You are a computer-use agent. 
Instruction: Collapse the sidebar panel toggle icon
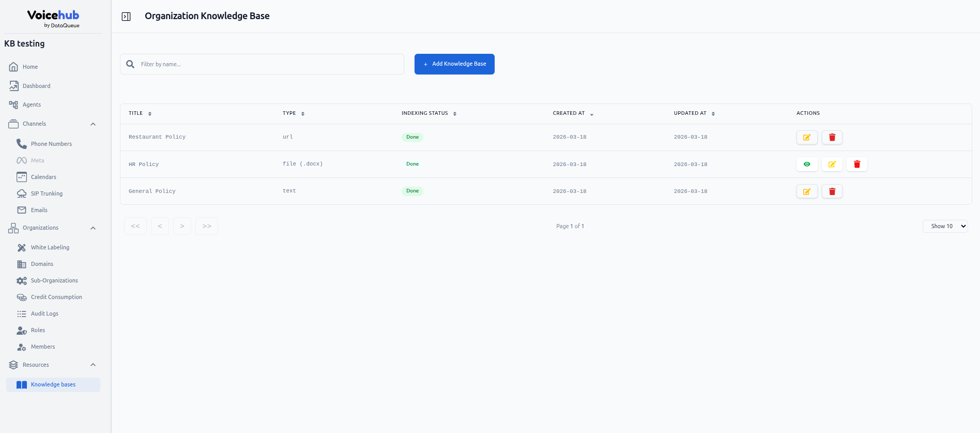tap(126, 17)
